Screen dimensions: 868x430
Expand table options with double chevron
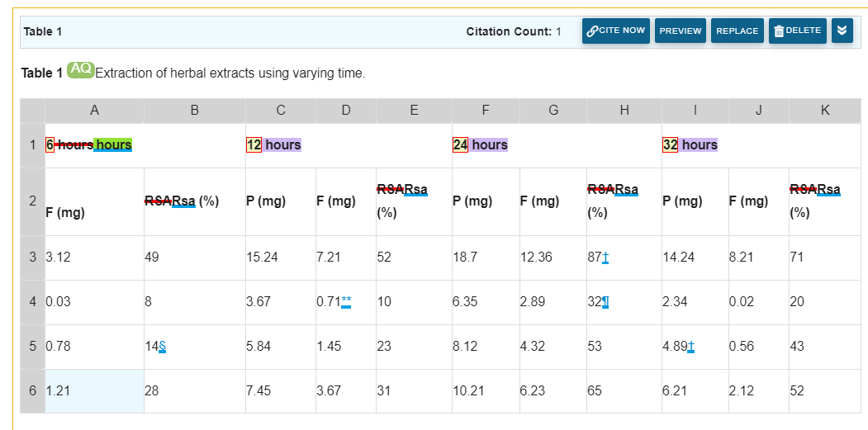point(842,31)
